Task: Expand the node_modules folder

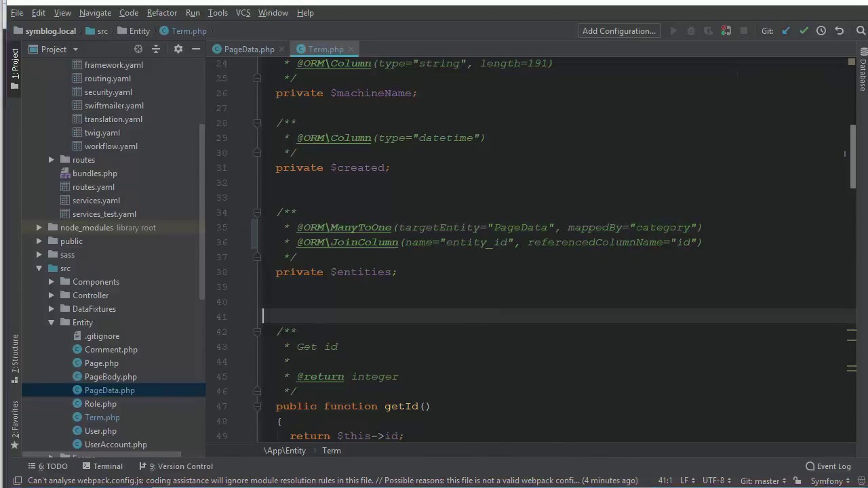Action: pos(39,227)
